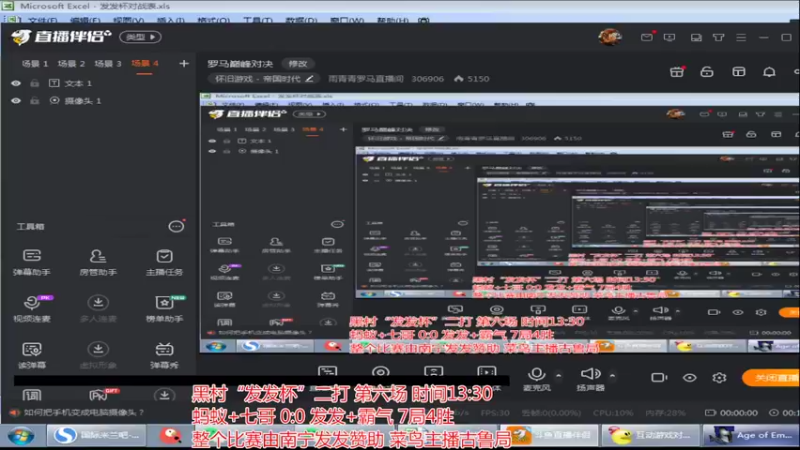Open the 主播任务 streamer tasks tool
The height and width of the screenshot is (450, 800).
tap(164, 262)
